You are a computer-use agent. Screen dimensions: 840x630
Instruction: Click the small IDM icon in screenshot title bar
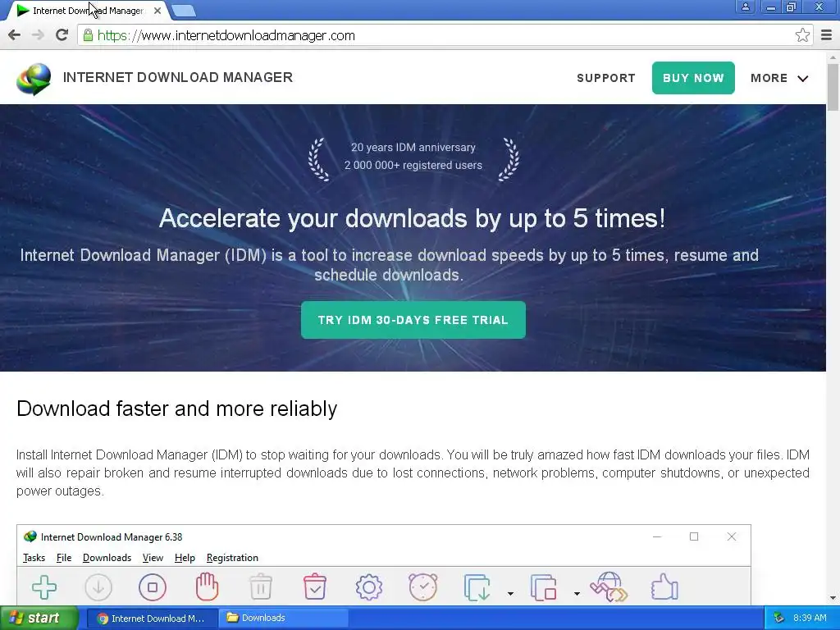click(x=30, y=536)
